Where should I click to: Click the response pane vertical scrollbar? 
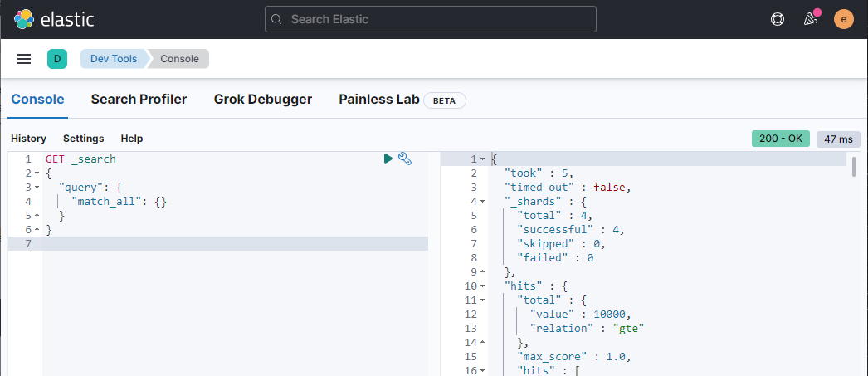coord(854,165)
